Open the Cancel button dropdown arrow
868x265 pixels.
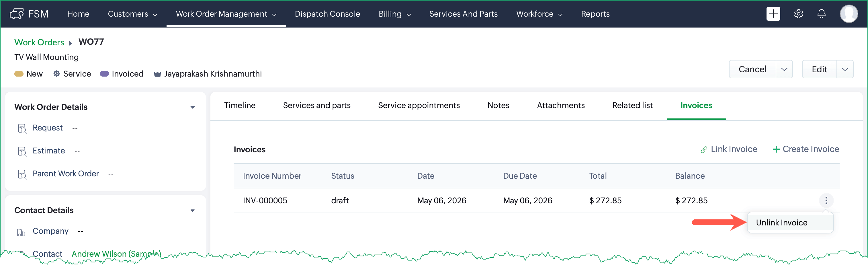(784, 69)
